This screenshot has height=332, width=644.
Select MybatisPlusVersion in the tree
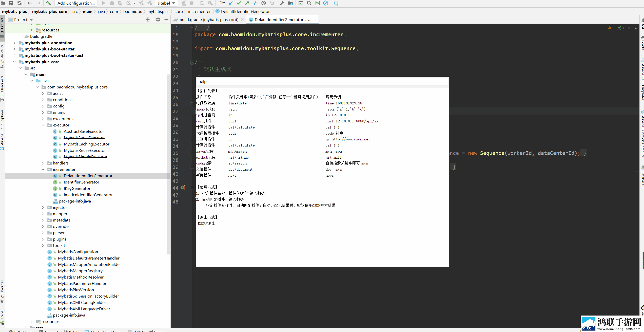tap(76, 290)
